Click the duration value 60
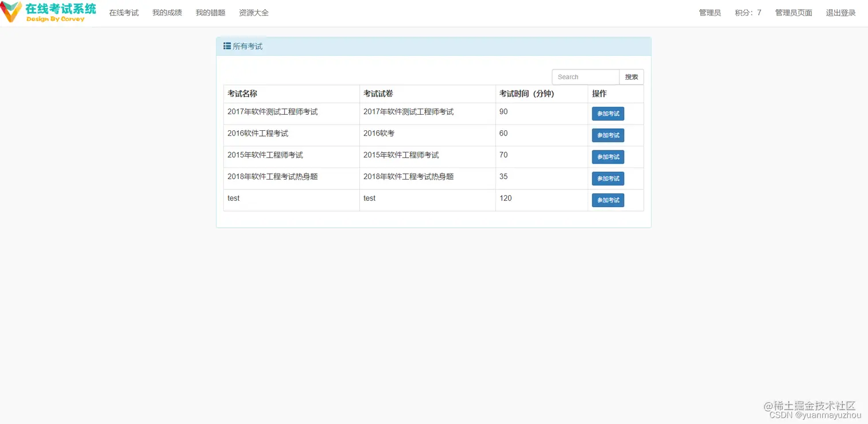868x424 pixels. [x=503, y=133]
